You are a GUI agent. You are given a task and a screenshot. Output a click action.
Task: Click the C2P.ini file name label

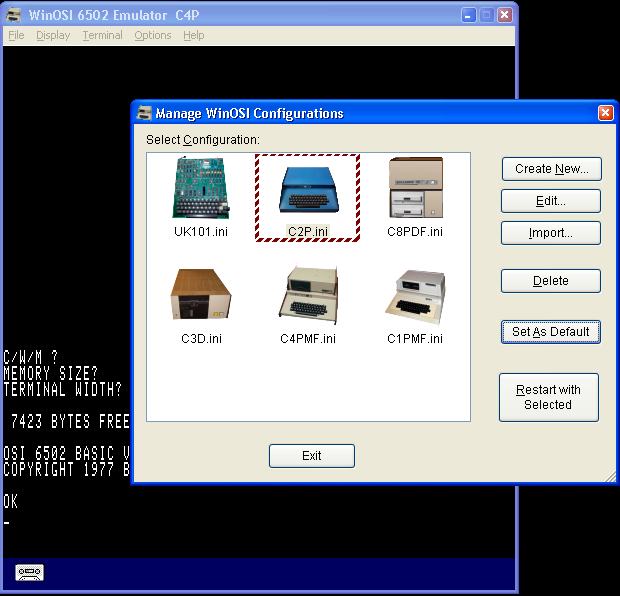(x=308, y=231)
